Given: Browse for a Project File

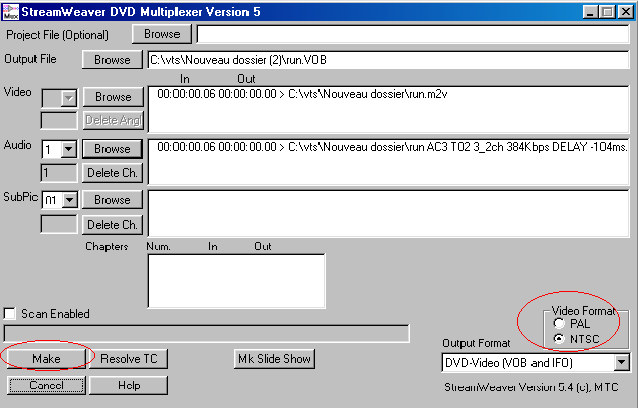Looking at the screenshot, I should pos(162,34).
